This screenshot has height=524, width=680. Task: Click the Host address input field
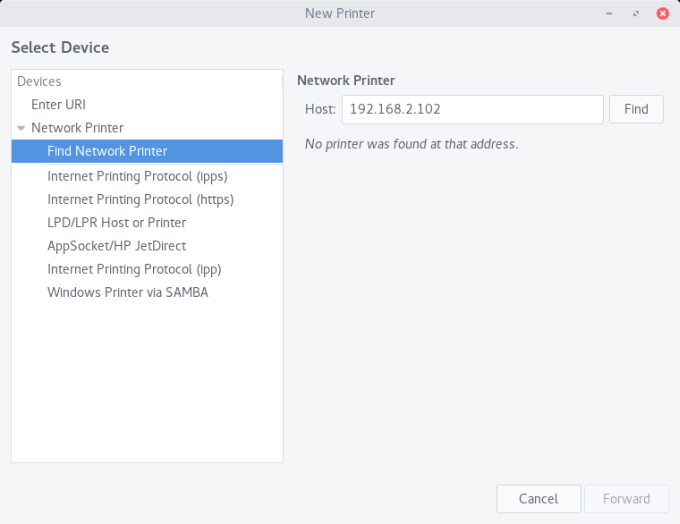(472, 109)
